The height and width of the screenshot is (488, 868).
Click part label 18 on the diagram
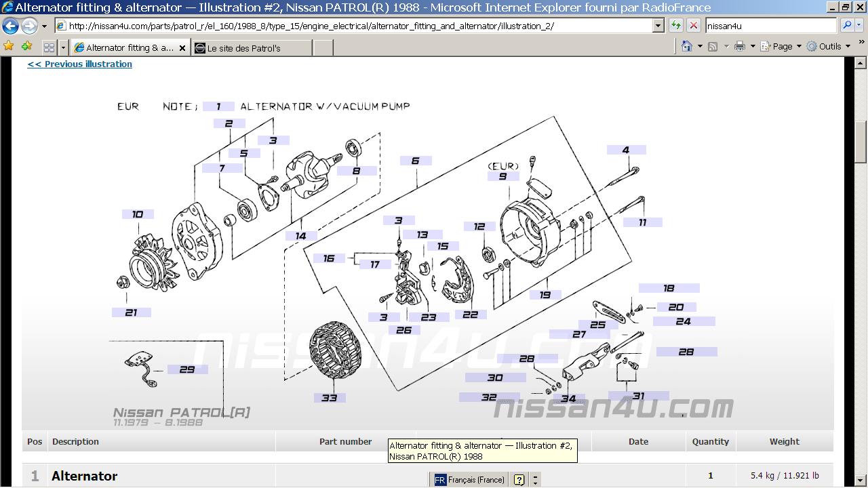tap(669, 288)
